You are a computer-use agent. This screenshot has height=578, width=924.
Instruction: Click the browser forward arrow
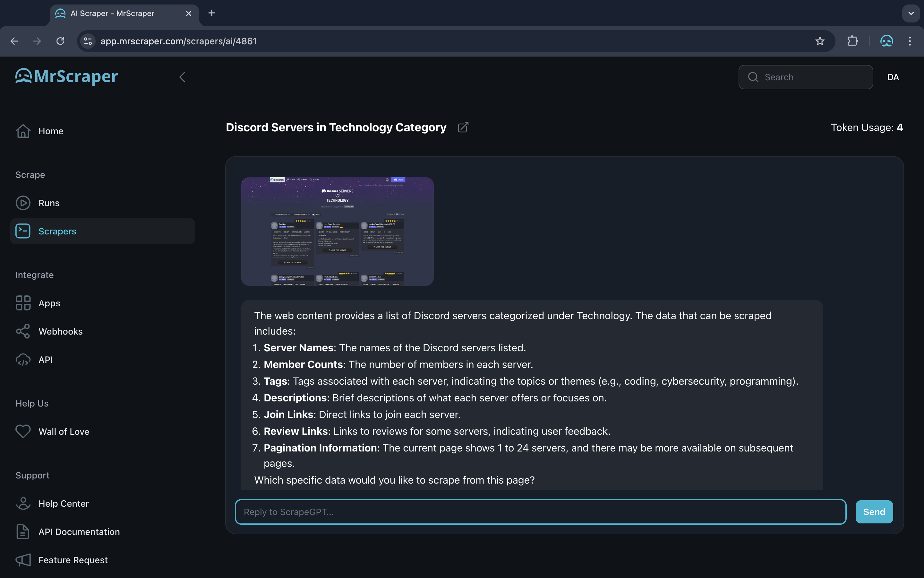pos(37,41)
